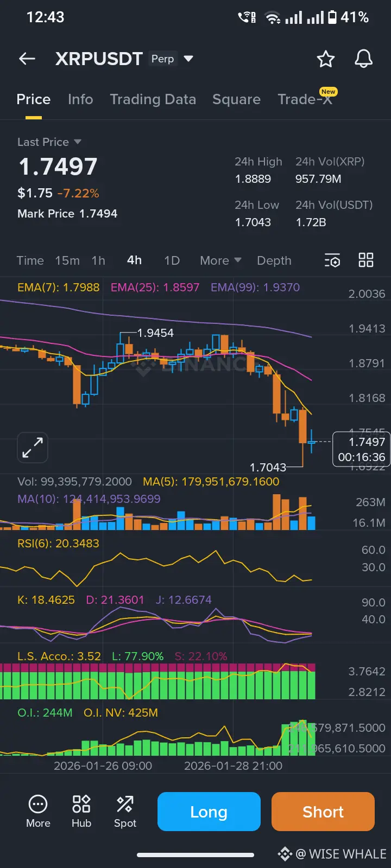Tap the back arrow icon
391x868 pixels.
point(27,59)
